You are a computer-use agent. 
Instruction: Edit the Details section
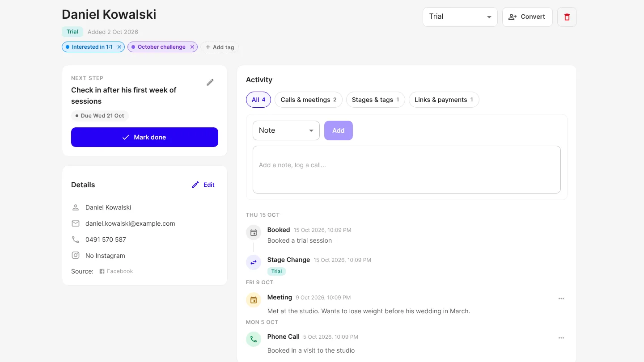point(203,185)
